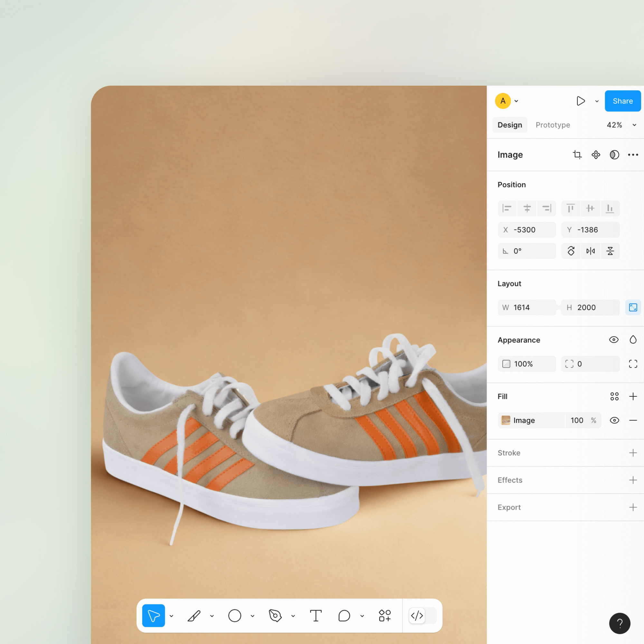Align selection to left edge
Viewport: 644px width, 644px height.
(x=507, y=208)
